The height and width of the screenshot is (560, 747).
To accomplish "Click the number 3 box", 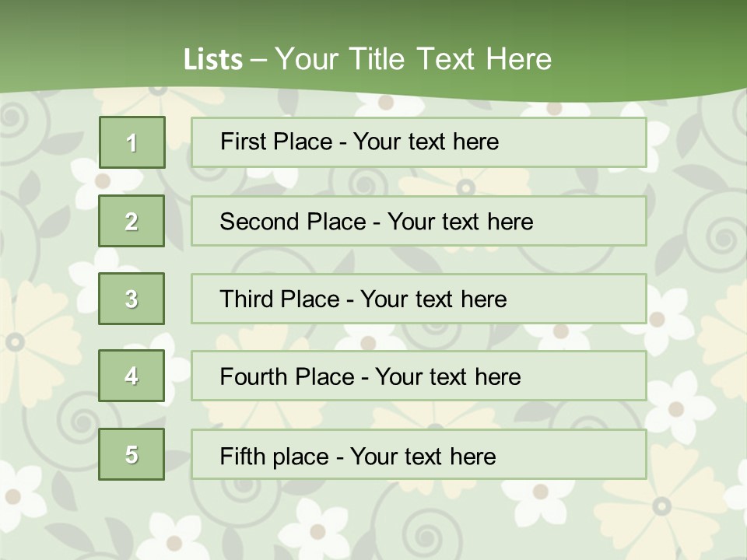I will click(x=132, y=299).
